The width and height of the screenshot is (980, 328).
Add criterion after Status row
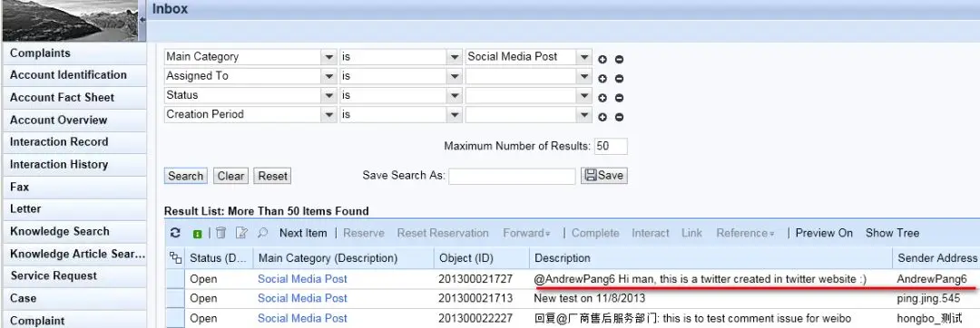tap(603, 99)
